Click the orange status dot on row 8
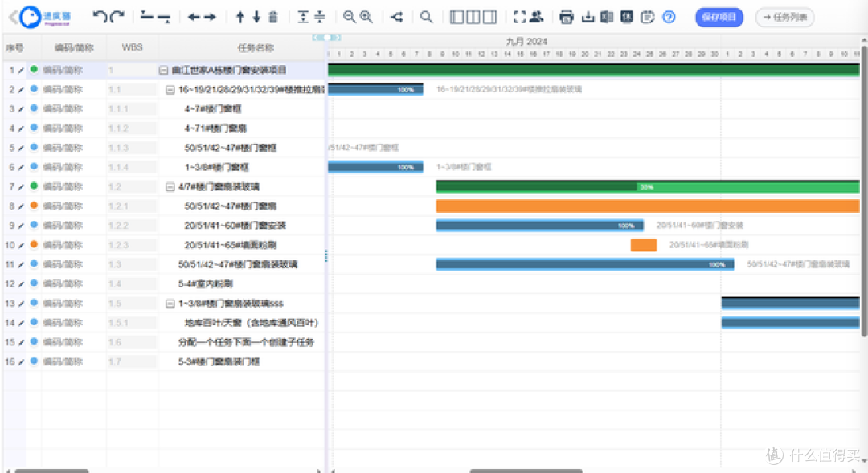 (x=34, y=206)
